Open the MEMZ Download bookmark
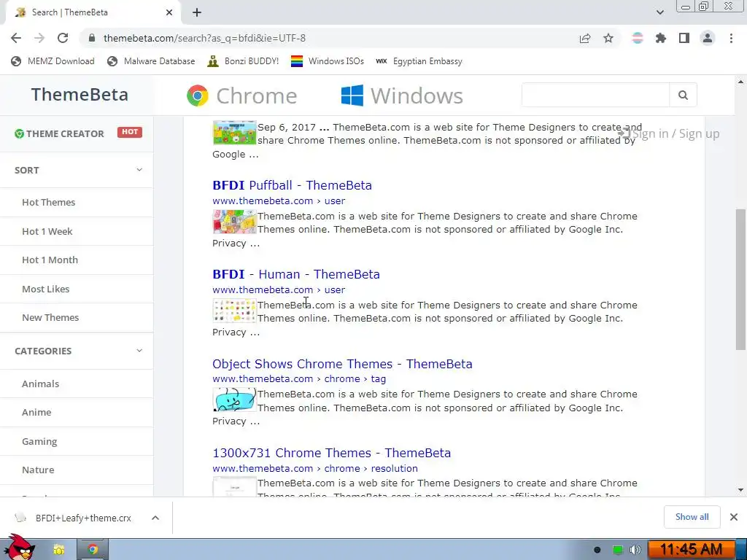 pyautogui.click(x=53, y=61)
